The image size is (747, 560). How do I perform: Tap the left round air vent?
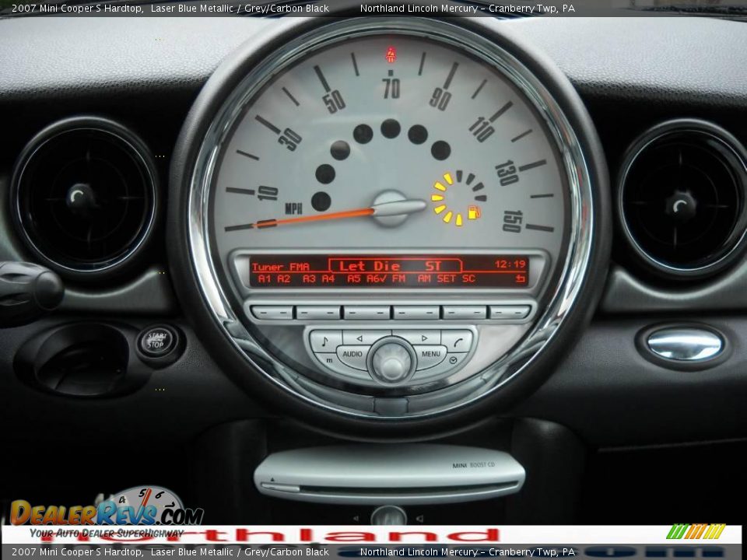[84, 197]
